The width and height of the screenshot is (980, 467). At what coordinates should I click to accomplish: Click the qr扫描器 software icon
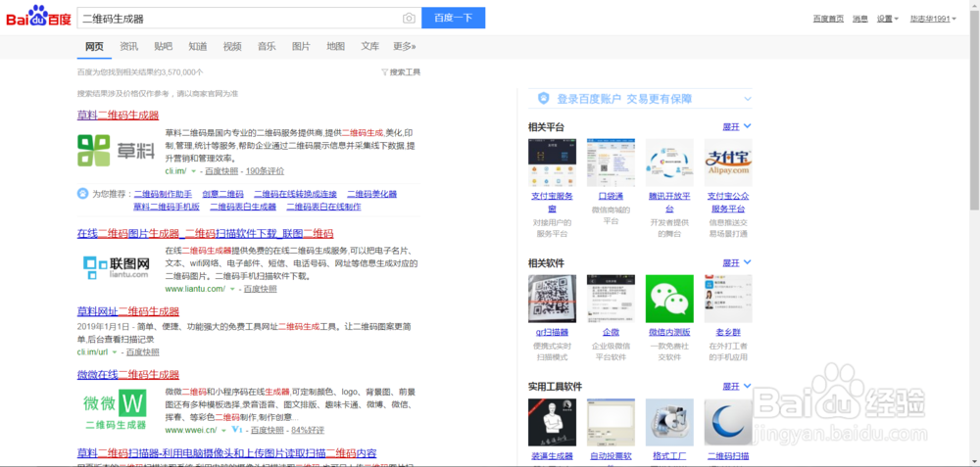tap(552, 299)
